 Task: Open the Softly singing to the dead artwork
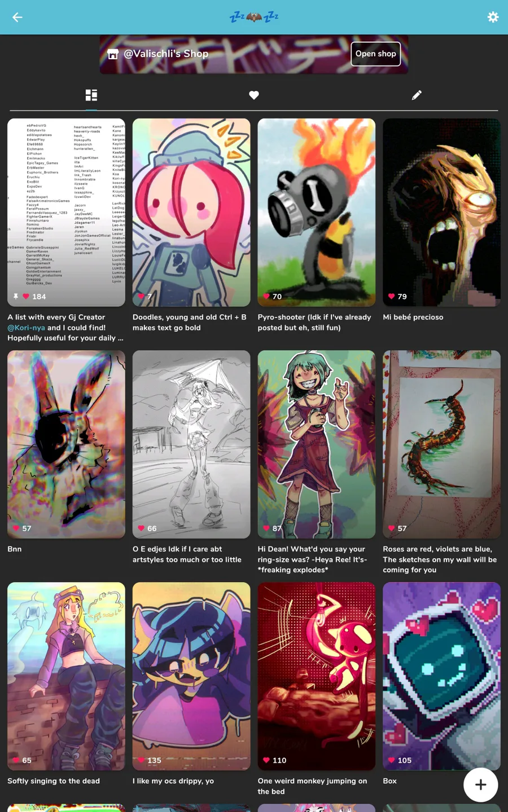[66, 676]
